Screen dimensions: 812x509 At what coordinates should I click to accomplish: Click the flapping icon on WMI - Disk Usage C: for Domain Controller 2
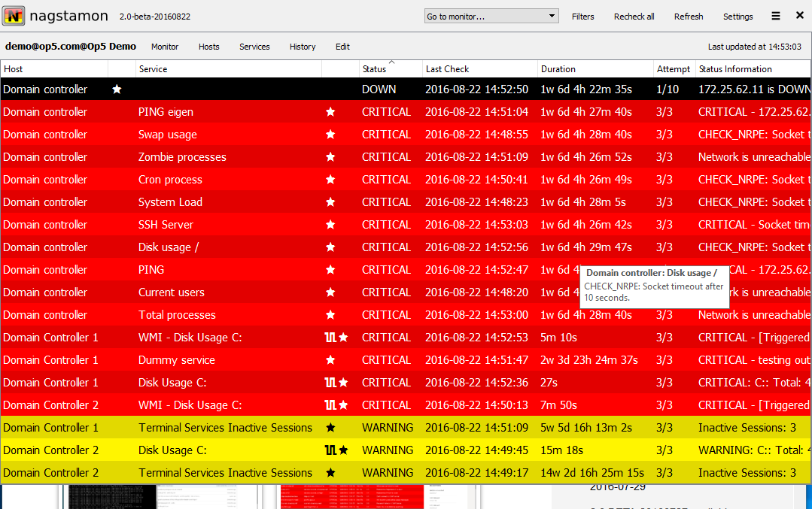click(330, 405)
